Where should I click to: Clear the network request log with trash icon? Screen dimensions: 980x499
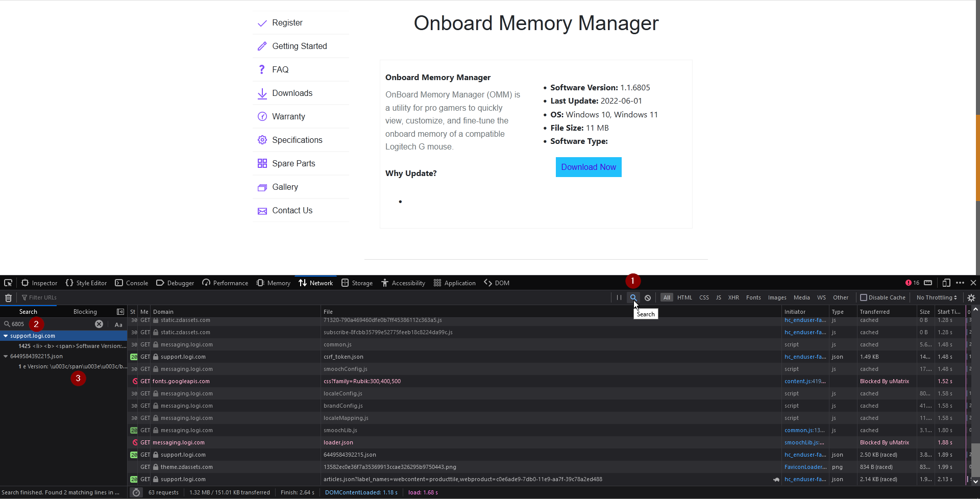pos(8,297)
